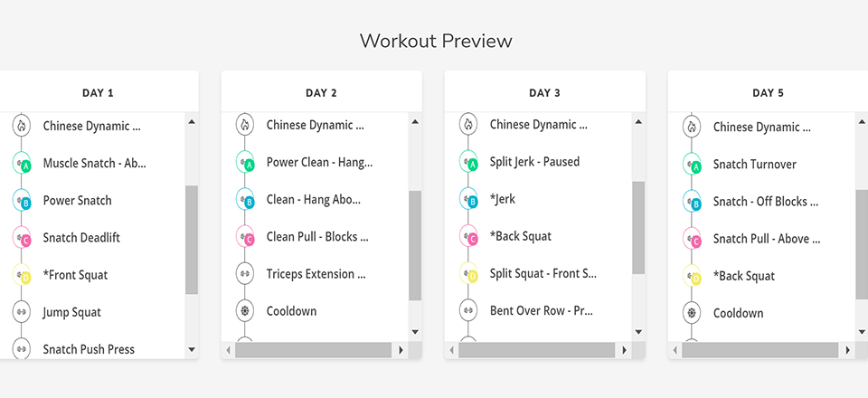The image size is (868, 398).
Task: Click the snowflake Cooldown icon in Day 5
Action: coord(692,313)
